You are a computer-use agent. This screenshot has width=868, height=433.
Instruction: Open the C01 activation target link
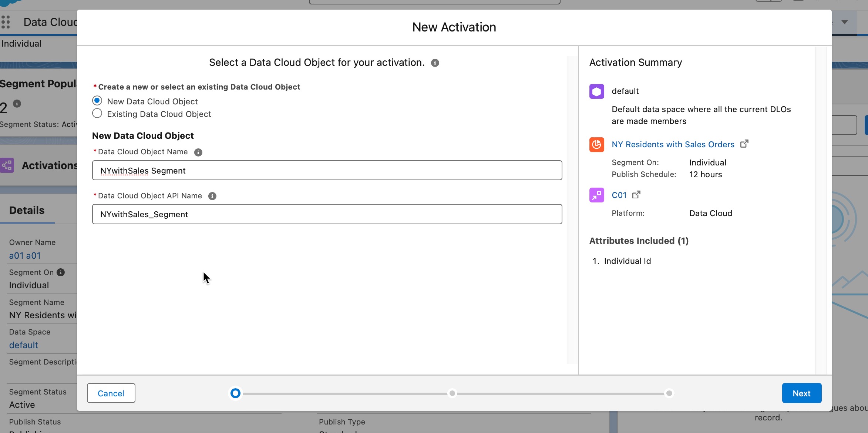pos(619,195)
